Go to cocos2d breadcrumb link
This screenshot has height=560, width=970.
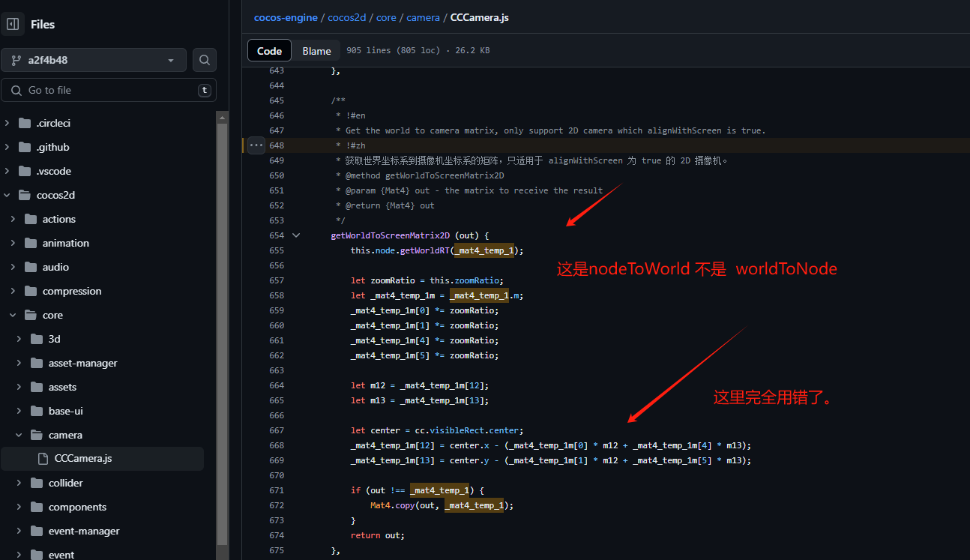coord(349,17)
